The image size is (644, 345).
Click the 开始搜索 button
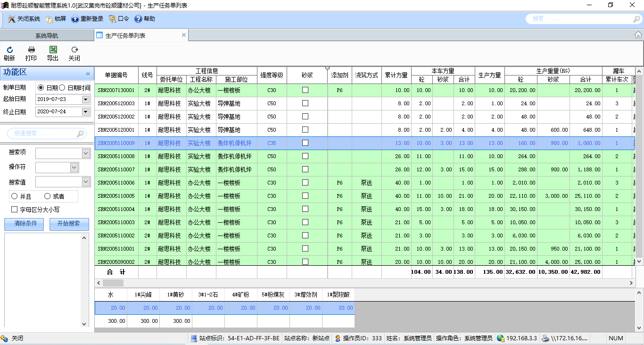tap(69, 224)
